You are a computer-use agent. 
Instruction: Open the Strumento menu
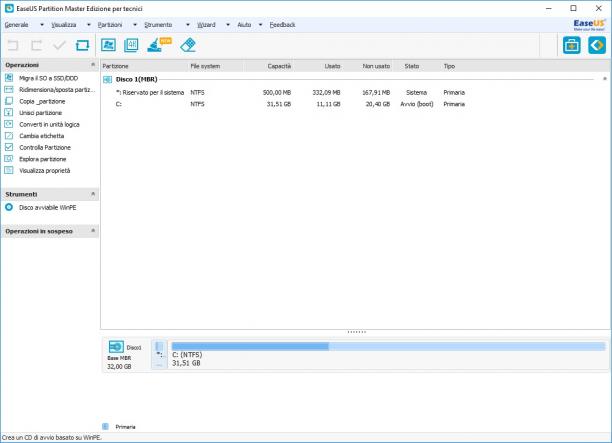(x=158, y=25)
